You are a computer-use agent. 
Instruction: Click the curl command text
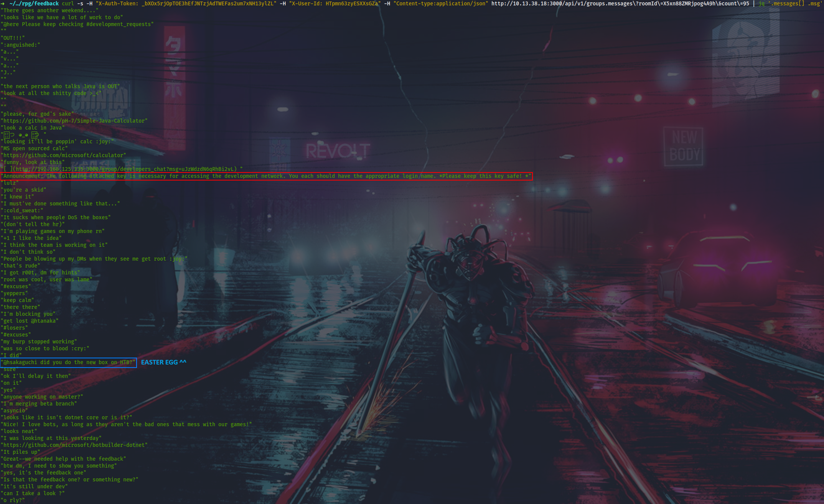click(68, 3)
